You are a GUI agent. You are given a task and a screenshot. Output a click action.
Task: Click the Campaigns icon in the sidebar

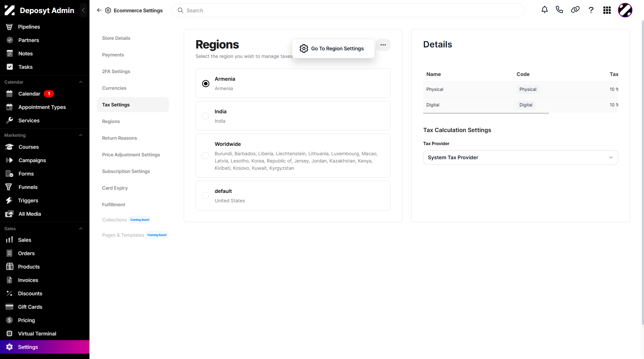click(x=9, y=160)
